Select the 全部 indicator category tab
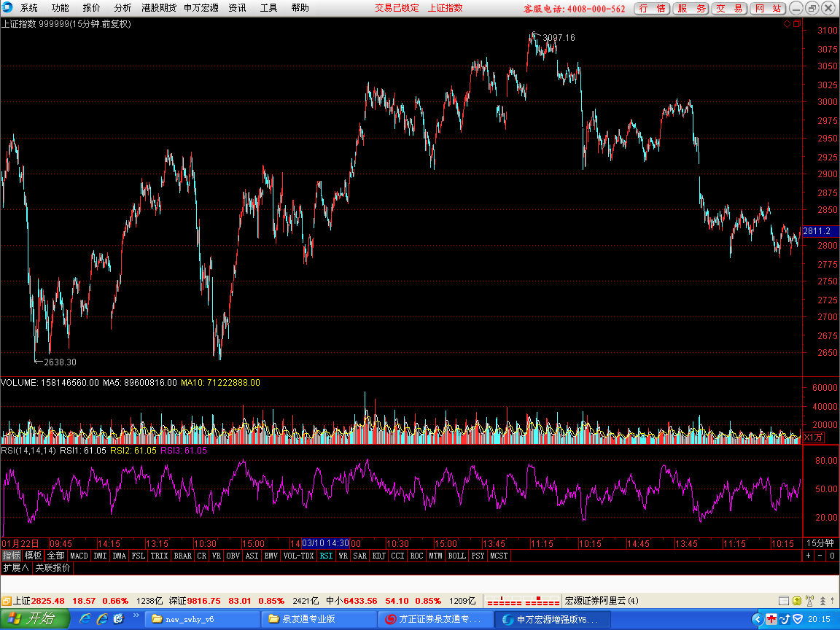 55,556
